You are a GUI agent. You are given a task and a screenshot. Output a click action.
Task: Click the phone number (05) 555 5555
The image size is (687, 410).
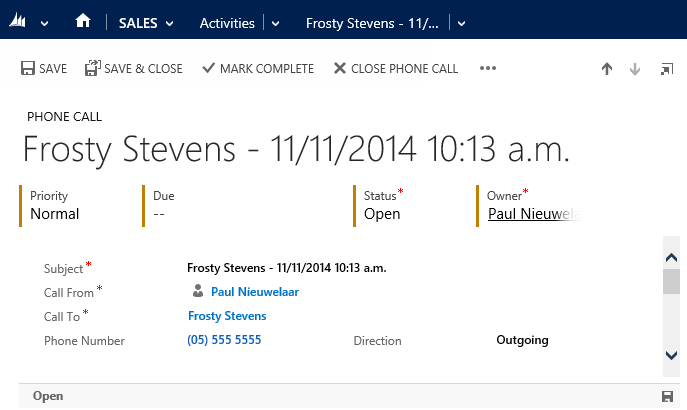(224, 340)
